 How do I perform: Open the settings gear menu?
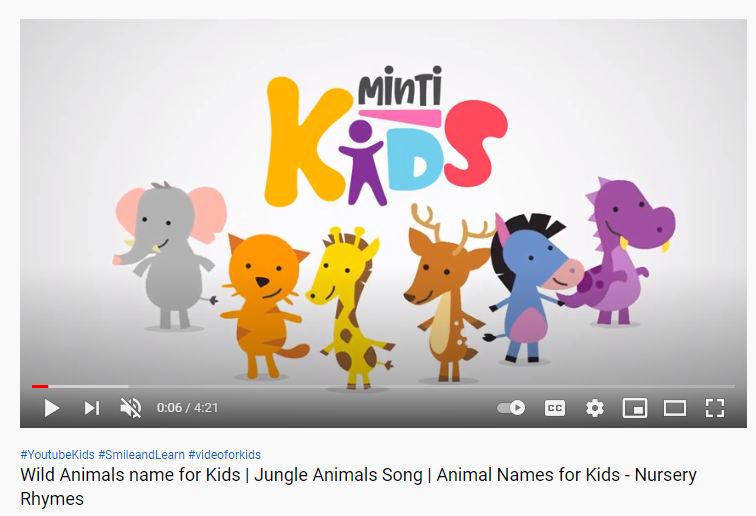click(594, 408)
